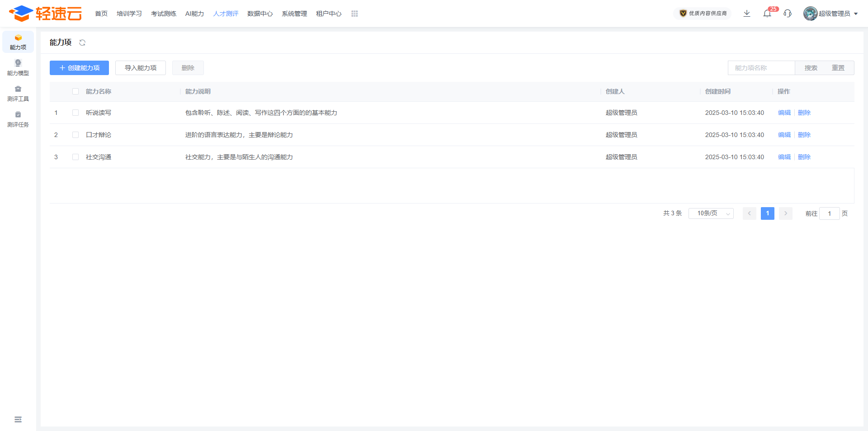This screenshot has height=431, width=868.
Task: Click the refresh icon beside 能力项 title
Action: [x=82, y=43]
